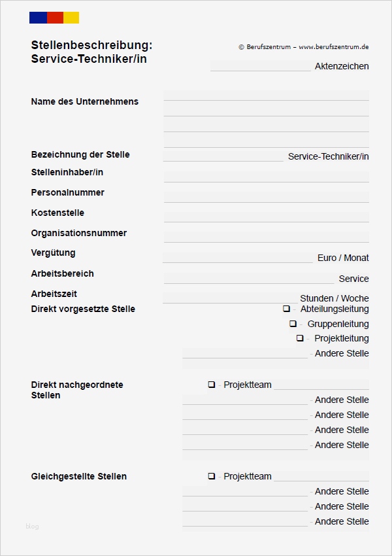Image resolution: width=392 pixels, height=556 pixels.
Task: Click the Arbeitsbereich input field
Action: pyautogui.click(x=248, y=279)
